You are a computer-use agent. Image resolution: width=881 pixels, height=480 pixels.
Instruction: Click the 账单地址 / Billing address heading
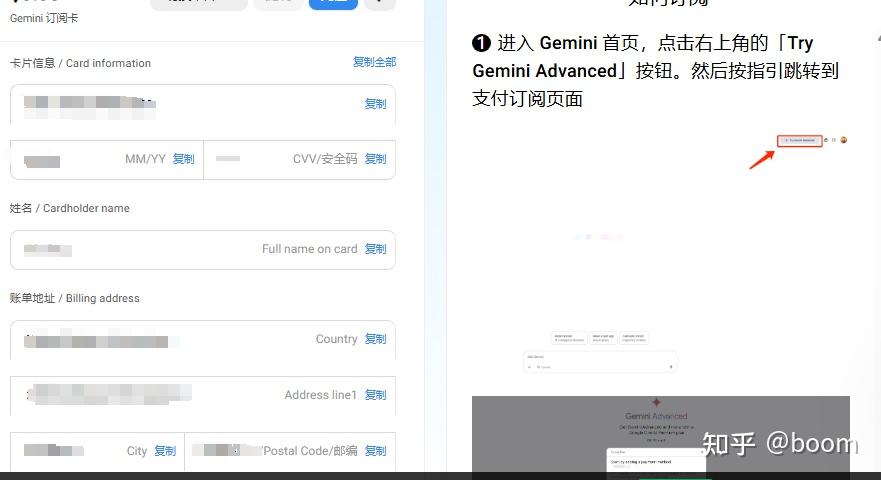click(75, 298)
